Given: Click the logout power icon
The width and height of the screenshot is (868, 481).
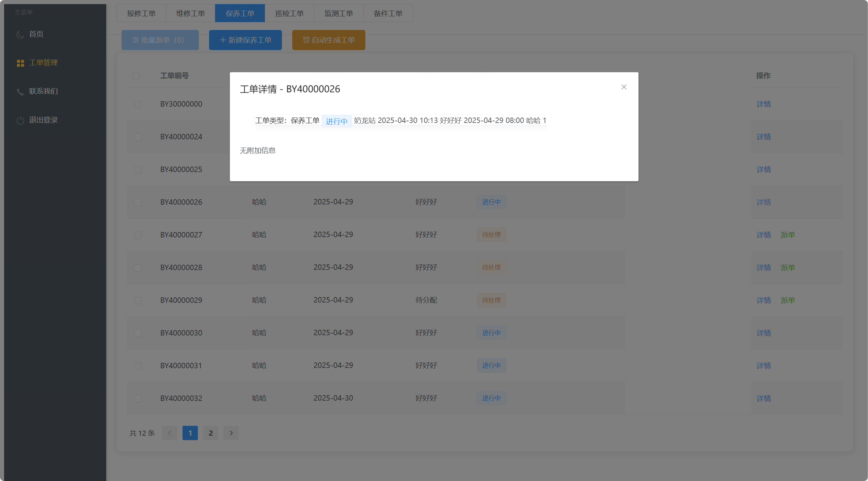Looking at the screenshot, I should (20, 120).
